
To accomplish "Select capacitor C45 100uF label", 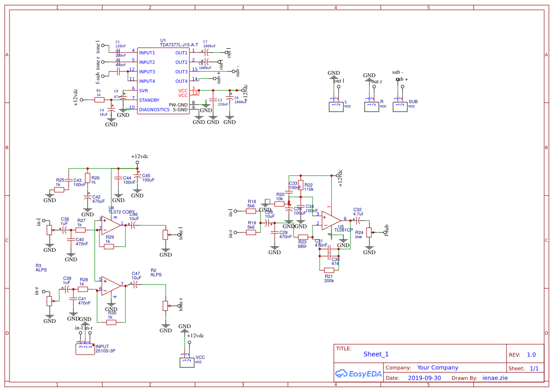I will (x=148, y=178).
